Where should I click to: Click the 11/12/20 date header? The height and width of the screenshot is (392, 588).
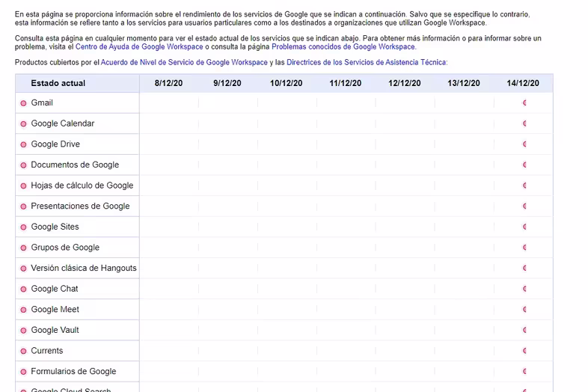point(346,83)
